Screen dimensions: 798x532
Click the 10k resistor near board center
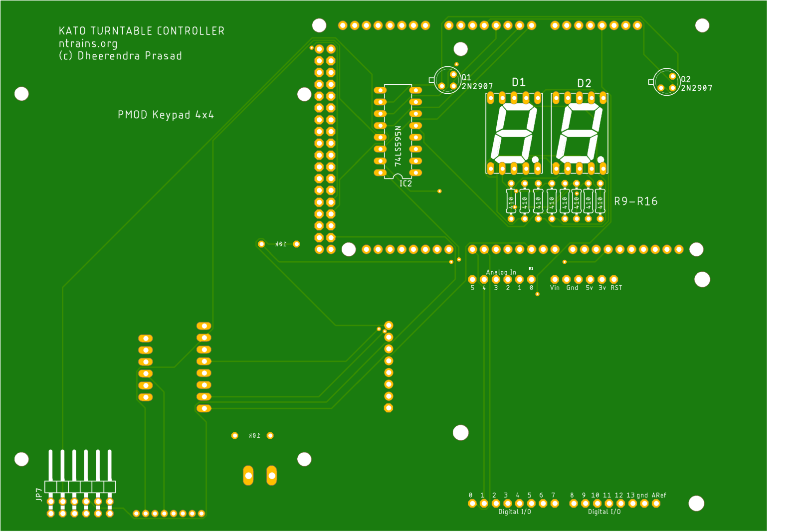[x=278, y=243]
